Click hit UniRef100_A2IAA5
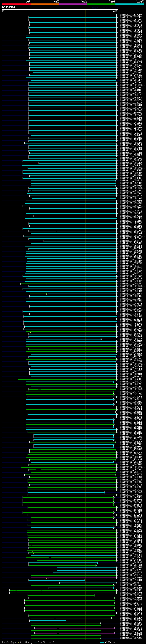 131,276
